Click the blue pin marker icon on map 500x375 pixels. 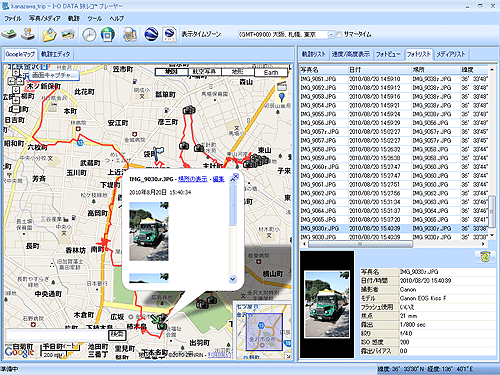[x=282, y=98]
